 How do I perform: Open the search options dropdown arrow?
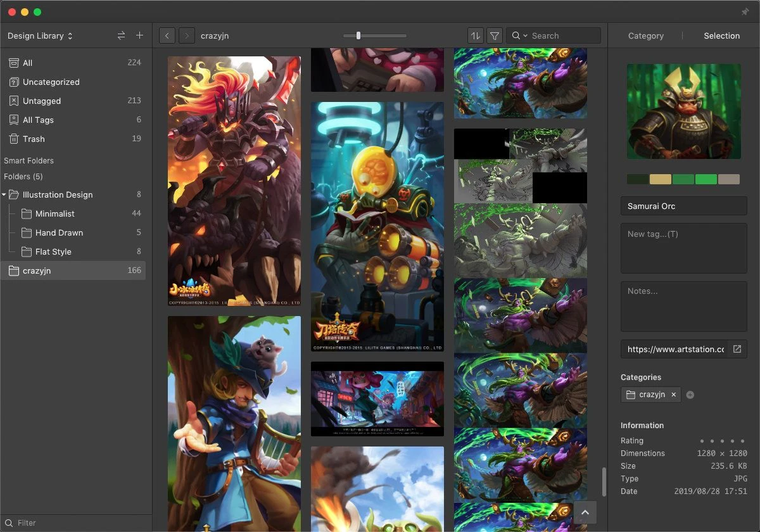click(524, 36)
